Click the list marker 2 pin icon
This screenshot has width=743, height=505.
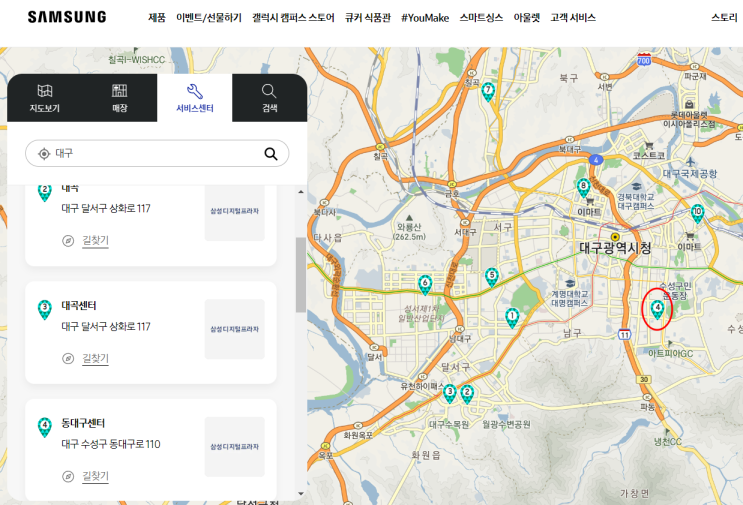pos(45,193)
